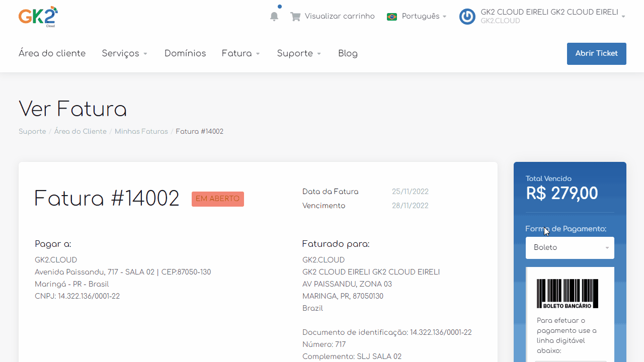Click GK2 CLOUD EIRELI name under Faturado para
Image resolution: width=644 pixels, height=362 pixels.
pyautogui.click(x=371, y=272)
